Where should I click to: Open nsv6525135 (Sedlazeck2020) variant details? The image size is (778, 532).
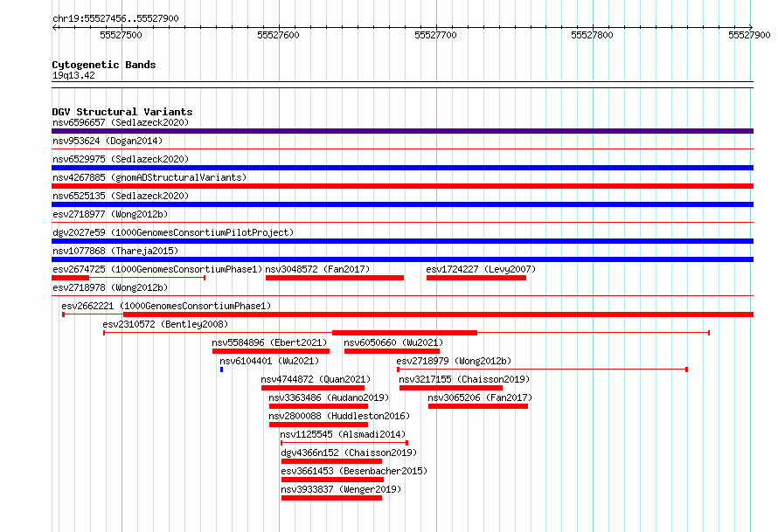click(x=121, y=196)
